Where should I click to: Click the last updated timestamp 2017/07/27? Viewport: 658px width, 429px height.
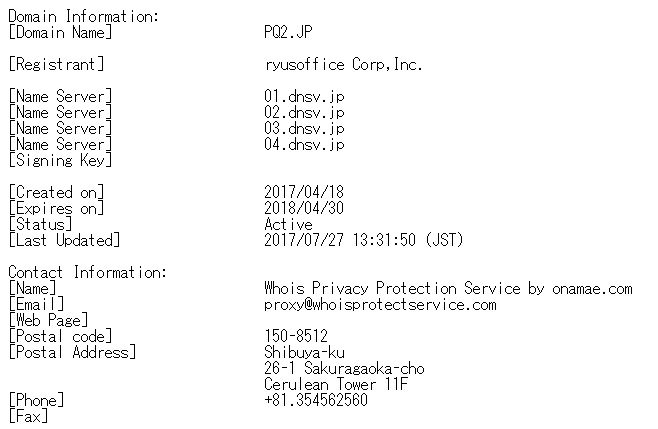click(363, 240)
